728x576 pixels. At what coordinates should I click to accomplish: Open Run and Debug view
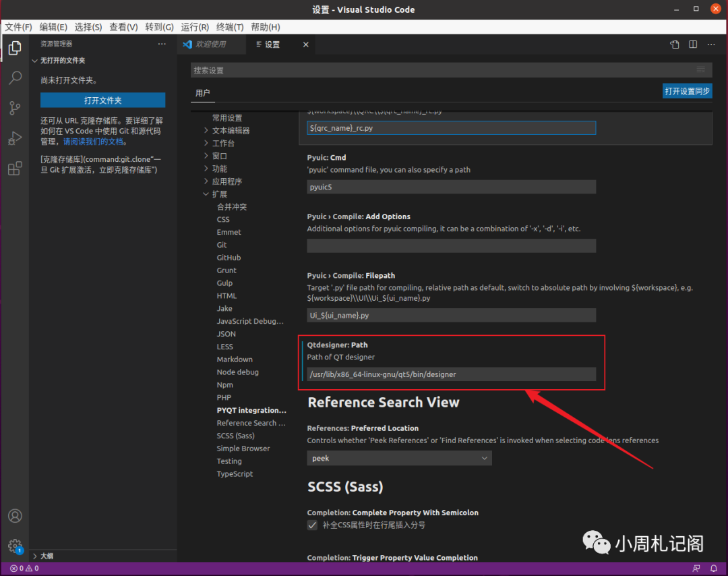pyautogui.click(x=15, y=138)
